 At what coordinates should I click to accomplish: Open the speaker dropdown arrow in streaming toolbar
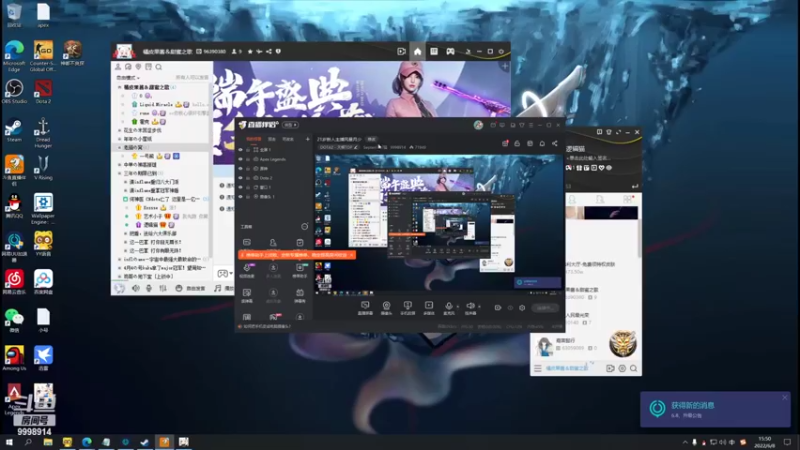pos(479,307)
